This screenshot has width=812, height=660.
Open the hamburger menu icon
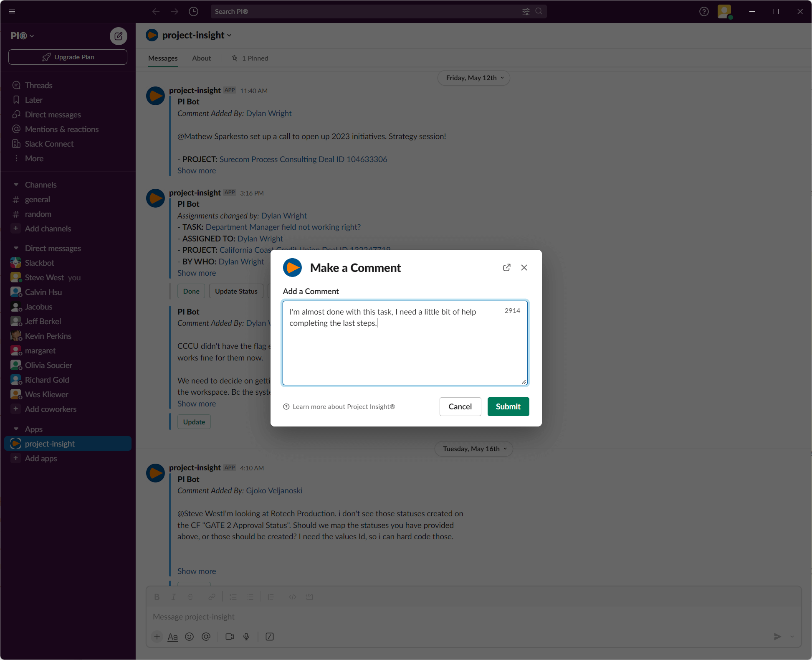pos(12,11)
